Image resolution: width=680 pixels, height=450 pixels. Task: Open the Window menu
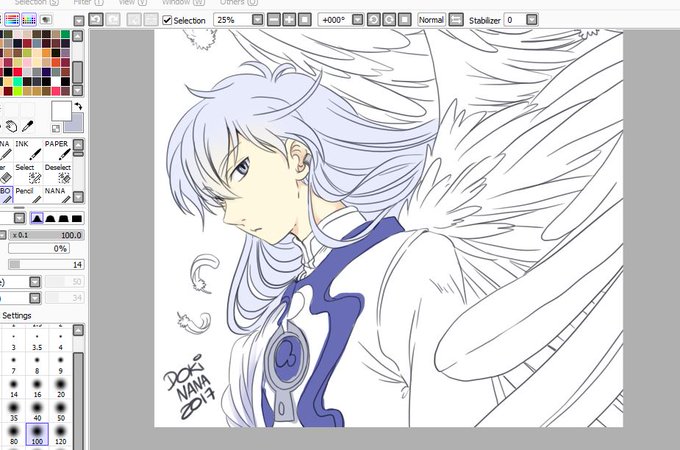183,2
